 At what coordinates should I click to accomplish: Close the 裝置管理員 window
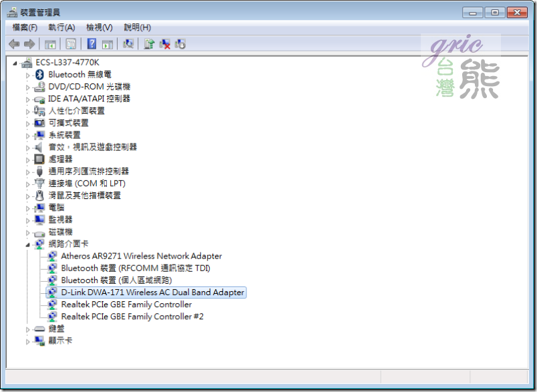[x=517, y=12]
